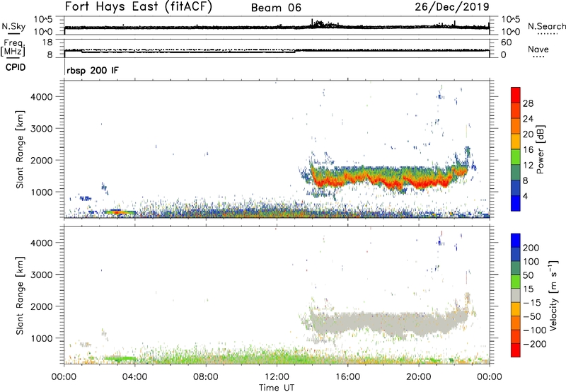Viewport: 566px width, 392px height.
Task: Click the 'Freq. [MHz]' axis label
Action: click(x=13, y=48)
